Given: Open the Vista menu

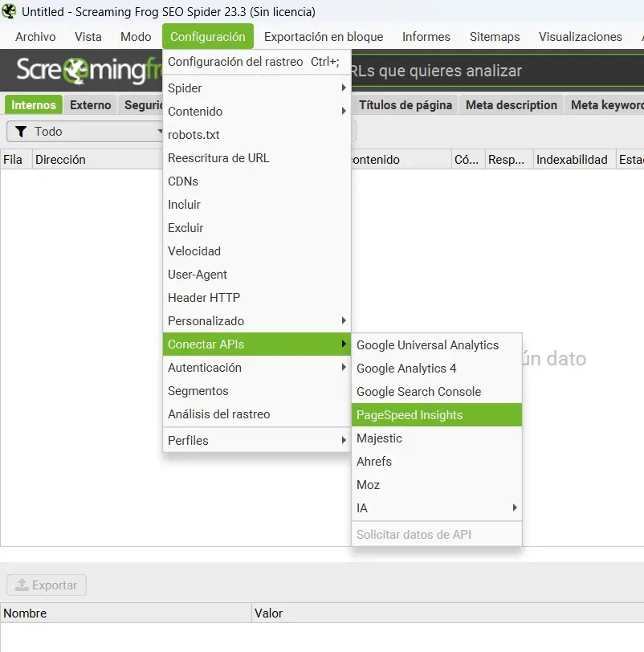Looking at the screenshot, I should pos(88,37).
